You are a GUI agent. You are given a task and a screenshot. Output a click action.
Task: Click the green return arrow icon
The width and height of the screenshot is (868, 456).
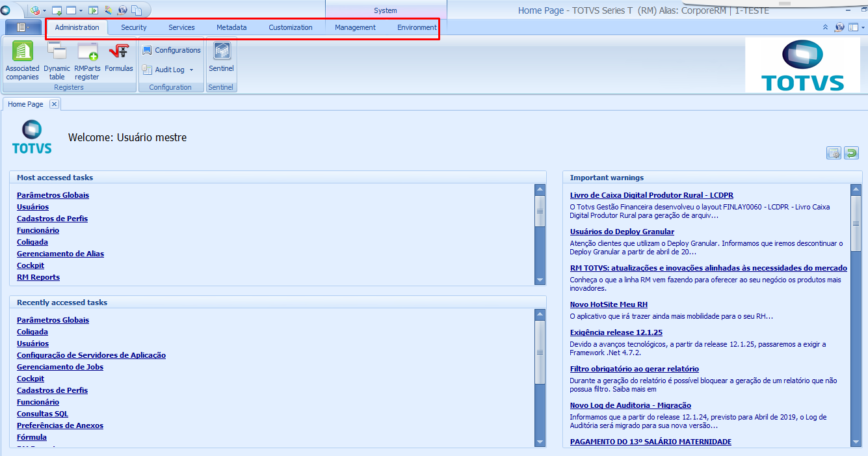point(851,153)
